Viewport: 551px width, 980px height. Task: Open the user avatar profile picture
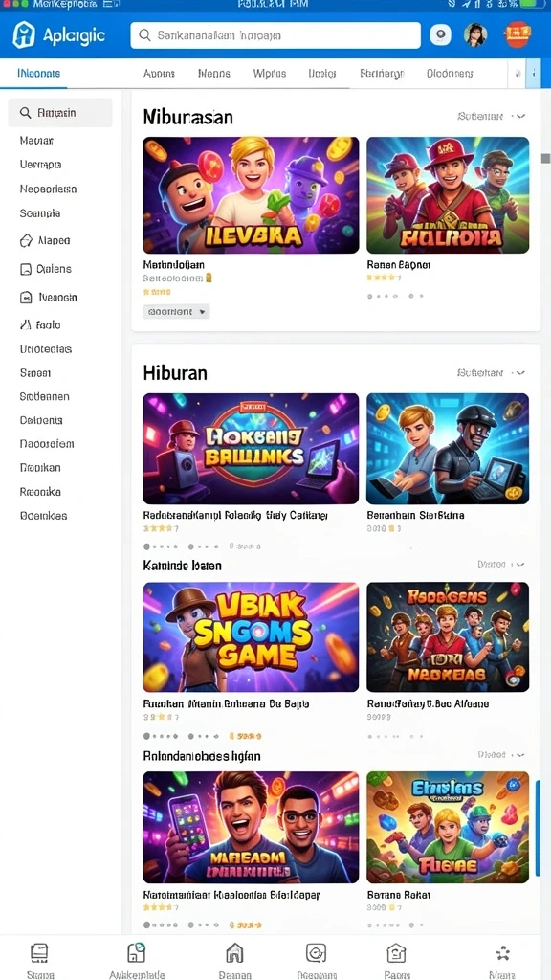pos(475,35)
